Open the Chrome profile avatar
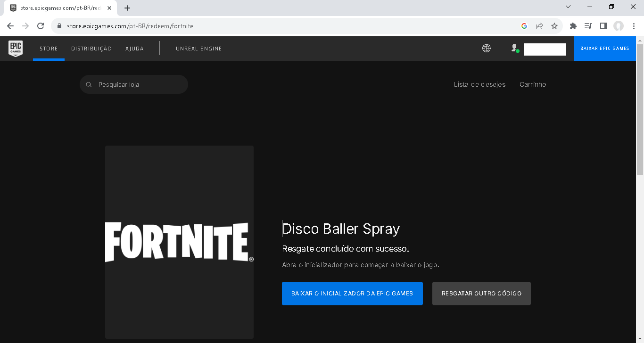 coord(619,26)
